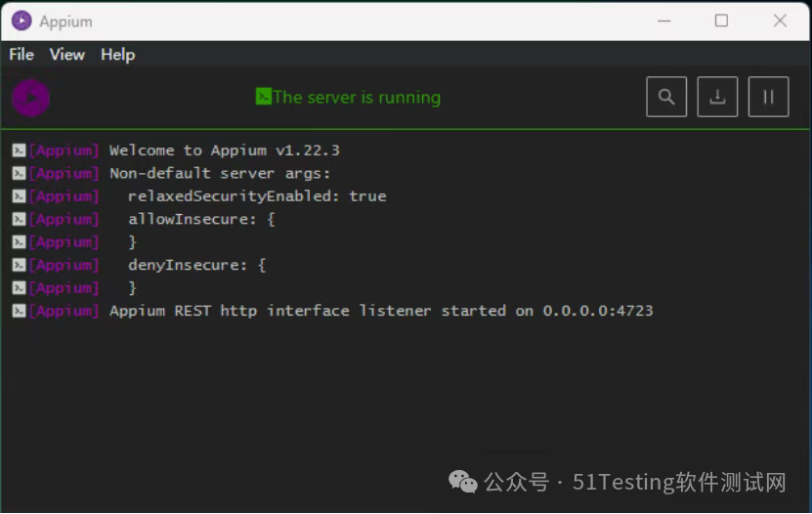Open the Start Inspector Session magnifier icon
Image resolution: width=812 pixels, height=514 pixels.
pos(666,97)
